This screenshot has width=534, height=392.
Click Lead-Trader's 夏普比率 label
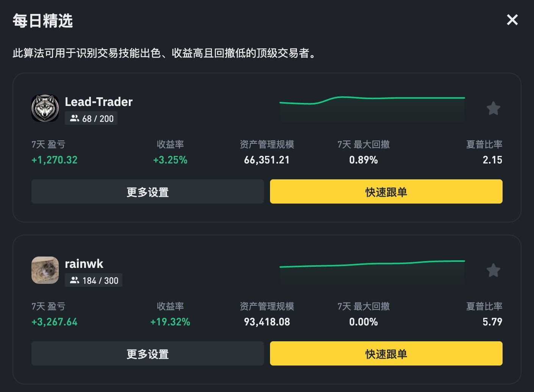pyautogui.click(x=484, y=144)
